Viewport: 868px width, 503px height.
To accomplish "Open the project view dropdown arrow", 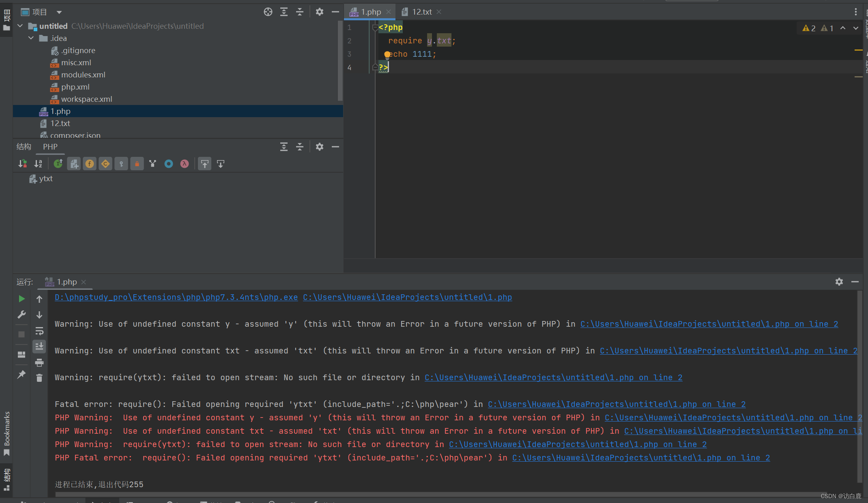I will 59,12.
